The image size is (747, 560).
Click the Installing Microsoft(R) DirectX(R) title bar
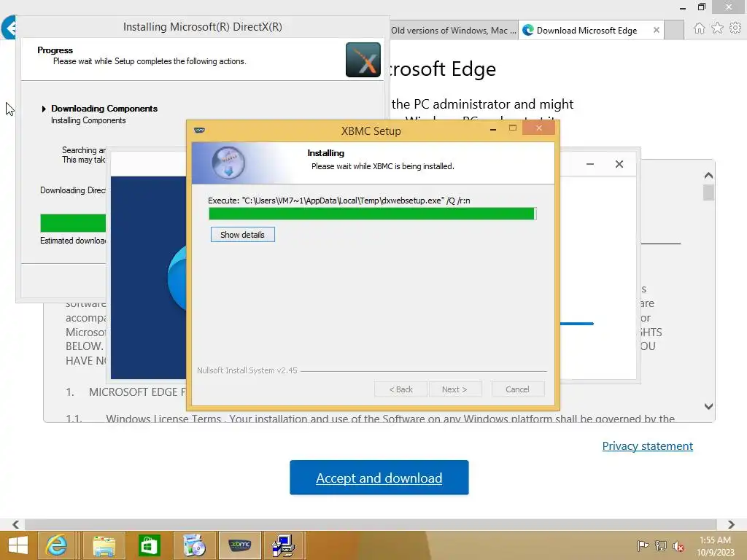[x=203, y=27]
